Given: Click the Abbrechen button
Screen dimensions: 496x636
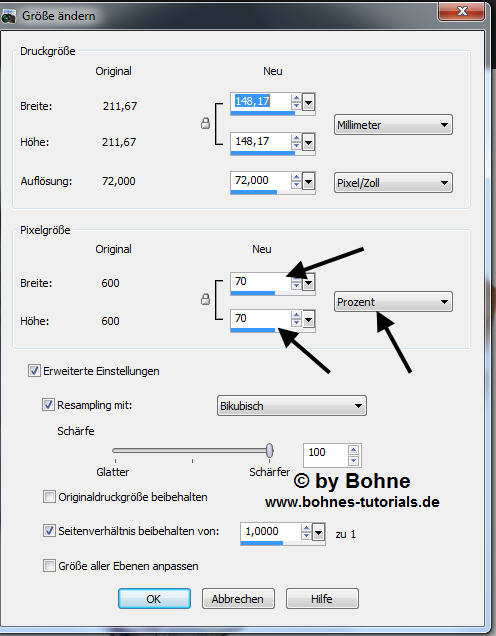Looking at the screenshot, I should click(x=238, y=599).
